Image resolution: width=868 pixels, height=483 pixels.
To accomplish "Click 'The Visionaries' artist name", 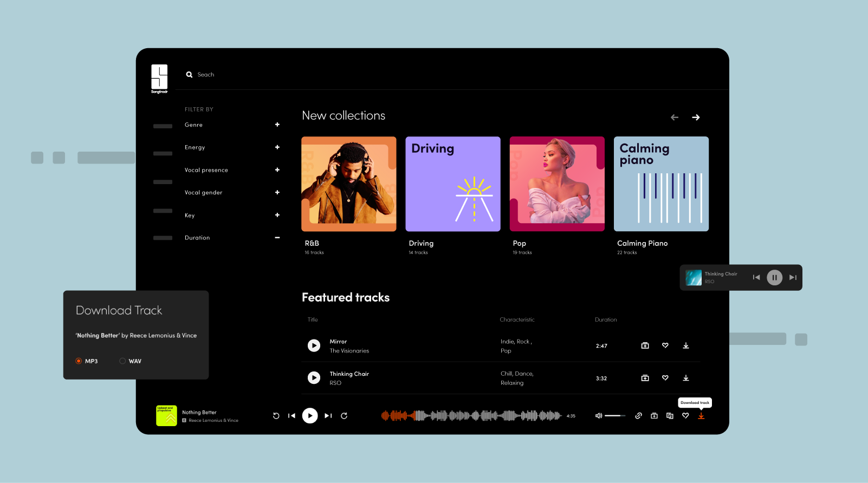I will click(x=349, y=351).
